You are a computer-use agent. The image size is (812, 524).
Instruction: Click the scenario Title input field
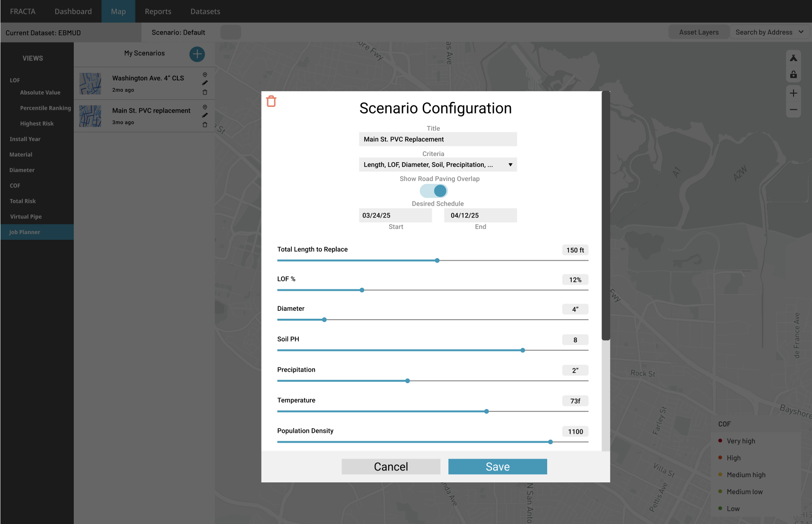click(438, 139)
